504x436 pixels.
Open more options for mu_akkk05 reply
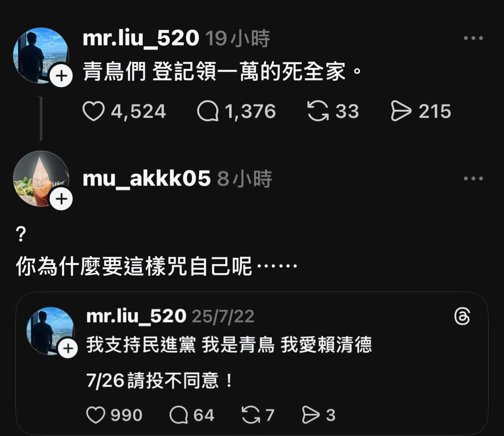coord(473,178)
